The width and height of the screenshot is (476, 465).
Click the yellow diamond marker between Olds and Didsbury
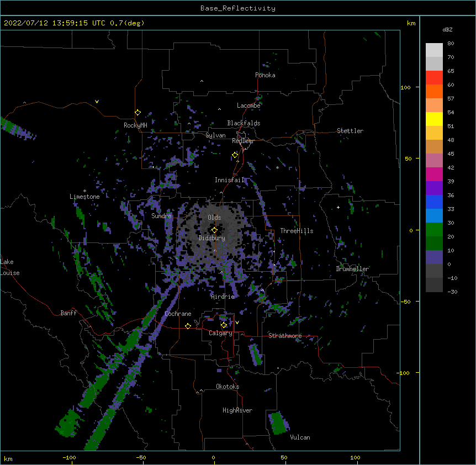tap(214, 230)
